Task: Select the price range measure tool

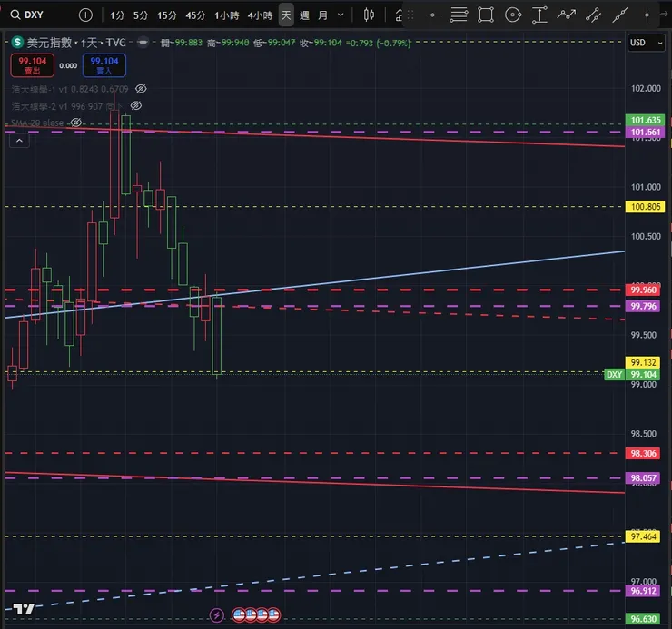Action: click(x=539, y=15)
